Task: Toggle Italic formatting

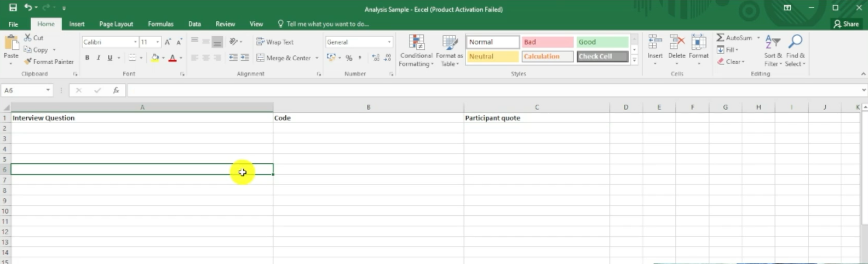Action: pyautogui.click(x=99, y=58)
